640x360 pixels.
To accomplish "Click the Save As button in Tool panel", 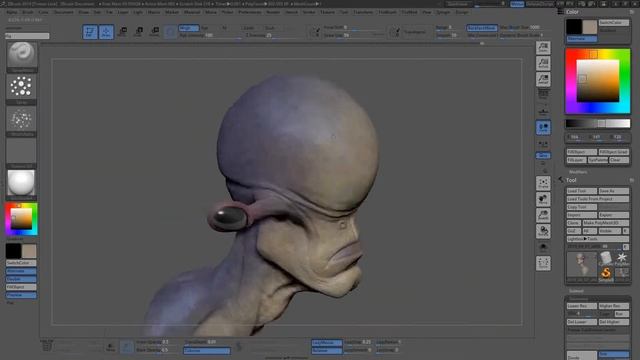I will (x=613, y=191).
